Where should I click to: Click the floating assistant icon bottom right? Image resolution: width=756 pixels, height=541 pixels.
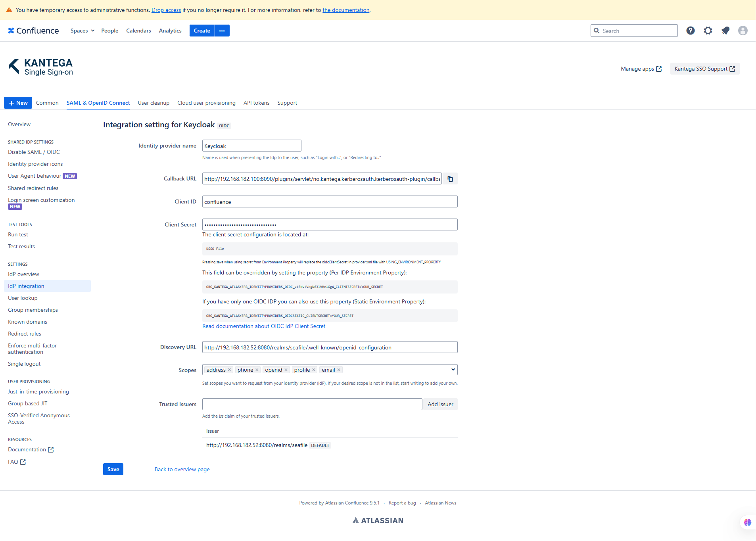[748, 522]
